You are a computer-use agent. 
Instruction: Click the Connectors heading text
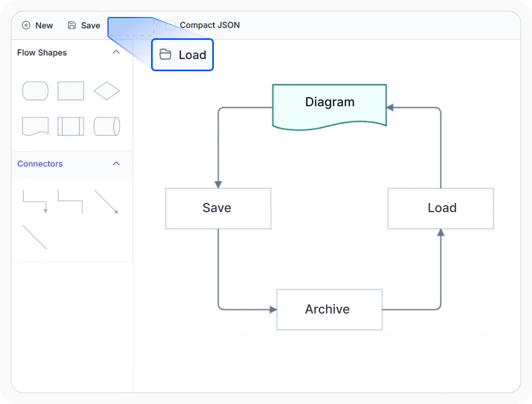[x=40, y=164]
